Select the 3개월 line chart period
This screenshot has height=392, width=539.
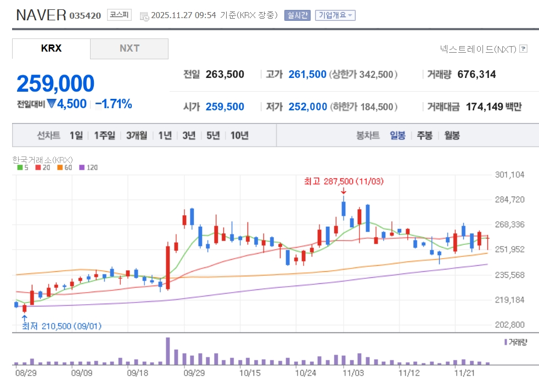click(136, 136)
